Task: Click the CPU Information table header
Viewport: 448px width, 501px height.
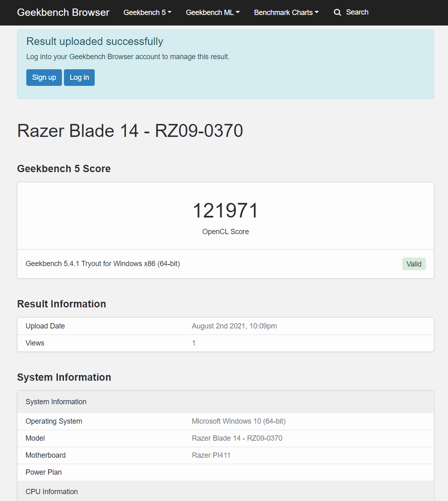Action: tap(52, 492)
